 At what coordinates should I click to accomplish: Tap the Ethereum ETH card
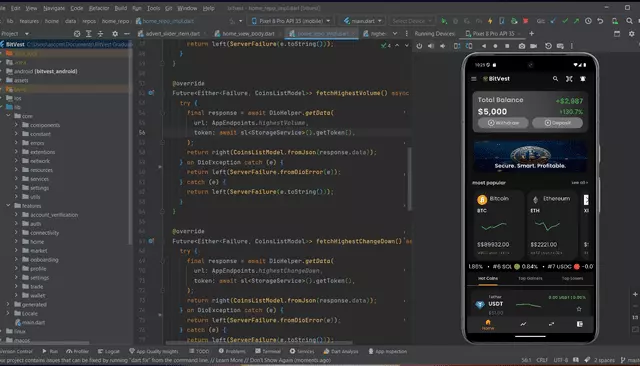(x=551, y=224)
